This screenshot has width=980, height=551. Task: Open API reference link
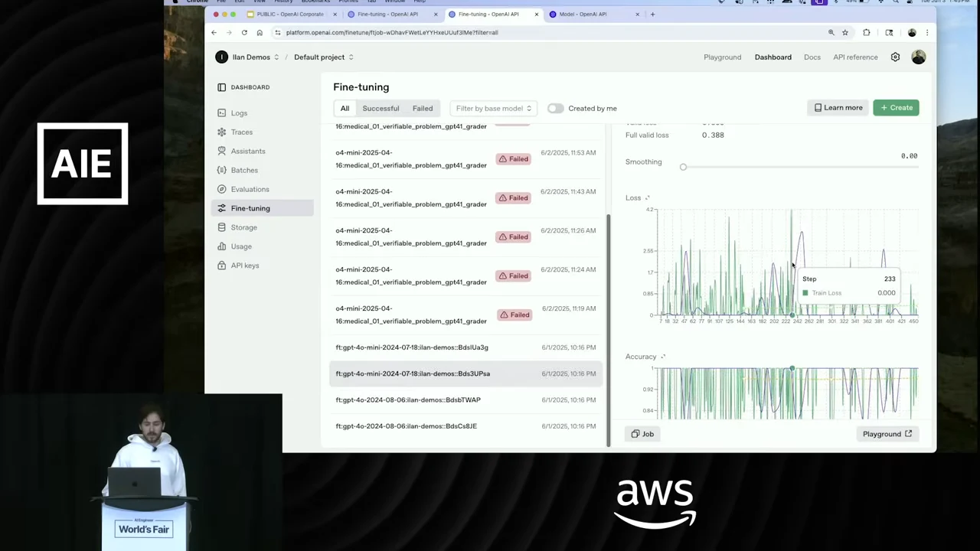855,57
